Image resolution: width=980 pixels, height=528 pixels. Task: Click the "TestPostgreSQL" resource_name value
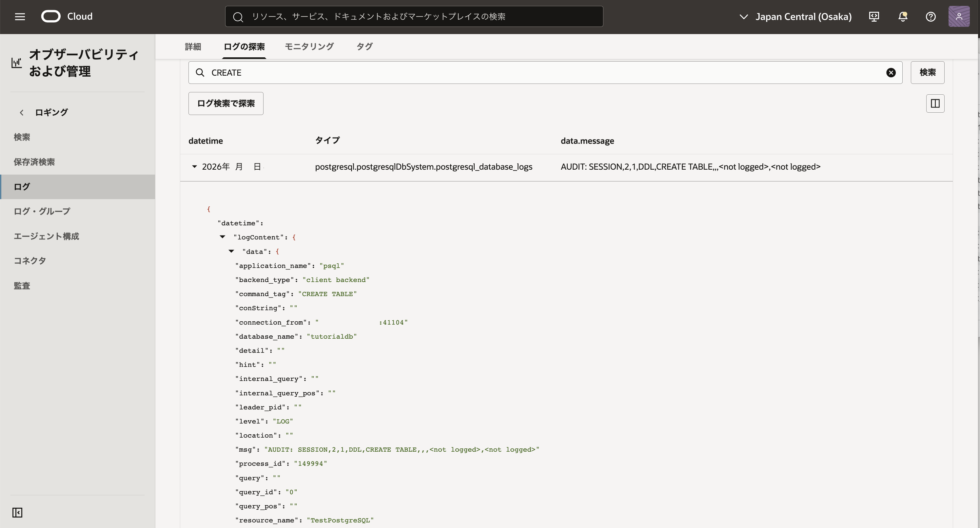pyautogui.click(x=340, y=520)
